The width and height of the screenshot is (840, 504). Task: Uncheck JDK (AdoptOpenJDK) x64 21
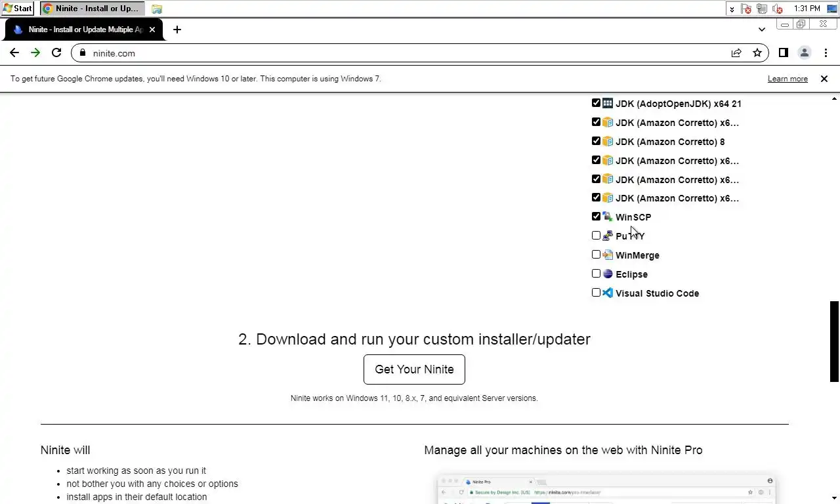(596, 103)
